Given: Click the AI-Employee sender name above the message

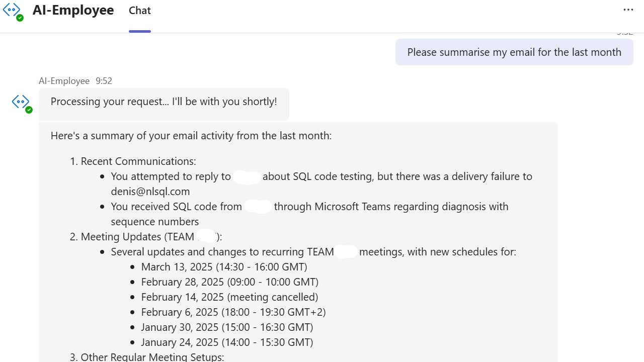Looking at the screenshot, I should coord(64,81).
